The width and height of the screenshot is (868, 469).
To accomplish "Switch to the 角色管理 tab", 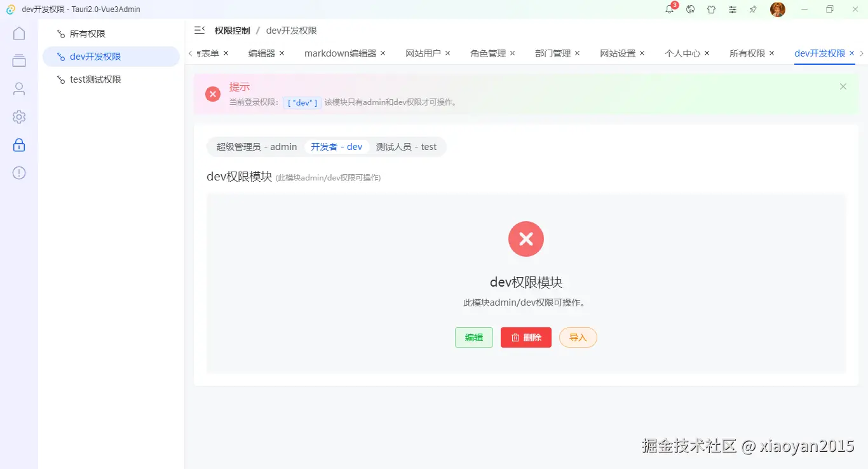I will coord(488,53).
